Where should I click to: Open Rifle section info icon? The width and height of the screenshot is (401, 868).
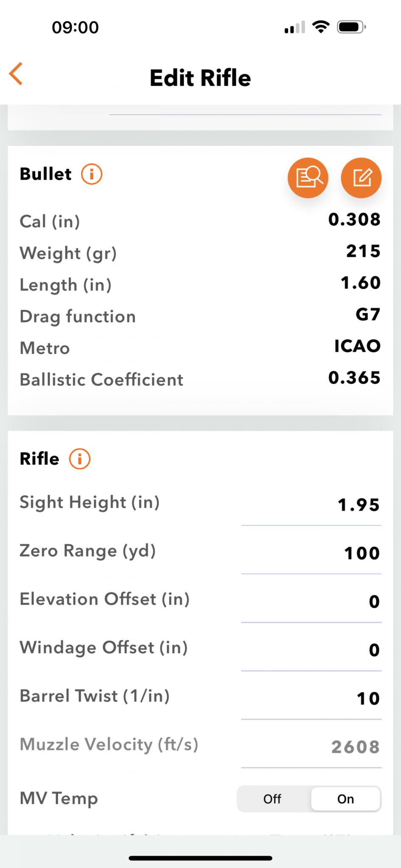[x=80, y=459]
